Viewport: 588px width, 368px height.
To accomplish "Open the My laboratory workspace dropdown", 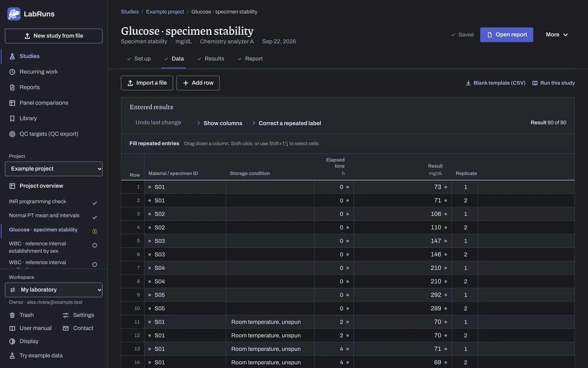I will click(x=53, y=290).
